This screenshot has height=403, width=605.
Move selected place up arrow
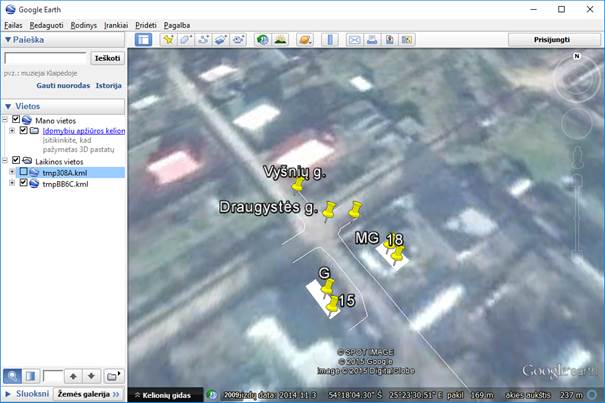tap(73, 376)
